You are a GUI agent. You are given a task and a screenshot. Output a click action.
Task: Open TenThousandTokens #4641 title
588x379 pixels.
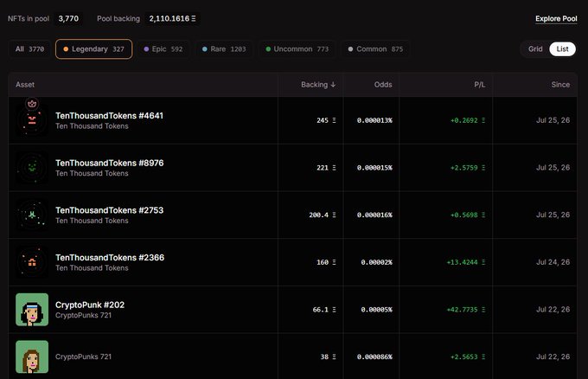pos(109,116)
